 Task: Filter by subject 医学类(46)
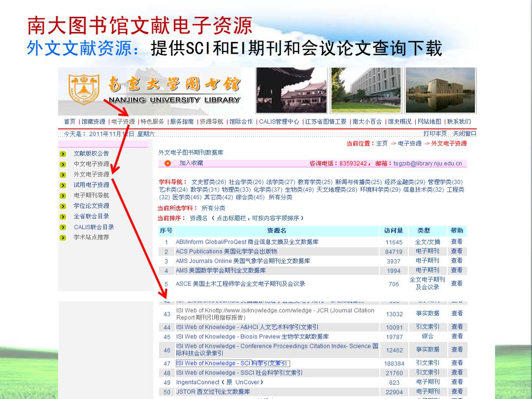coord(187,198)
